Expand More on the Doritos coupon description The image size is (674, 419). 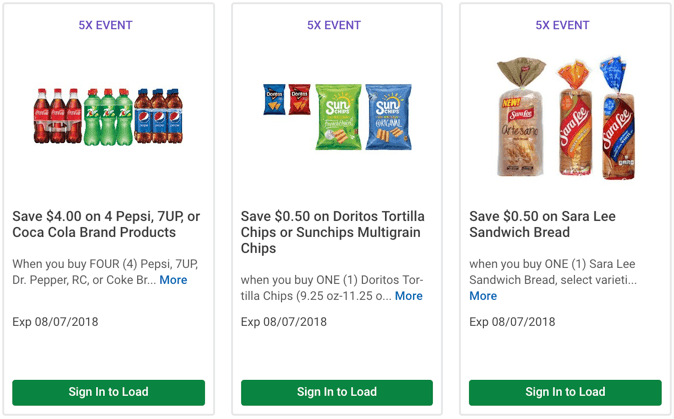(x=408, y=296)
